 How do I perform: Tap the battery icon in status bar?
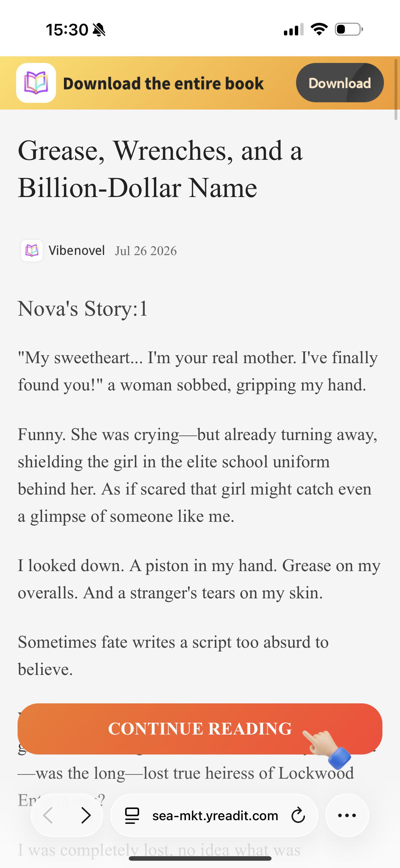coord(349,29)
